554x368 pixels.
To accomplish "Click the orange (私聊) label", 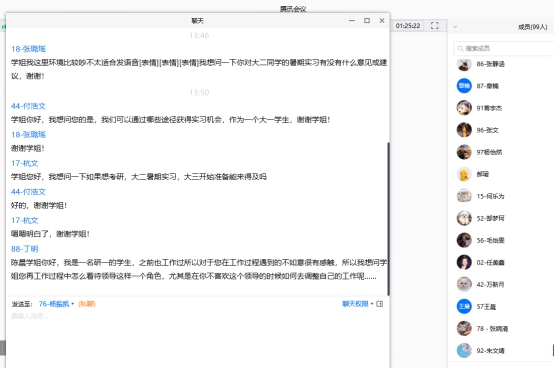I will [x=87, y=304].
